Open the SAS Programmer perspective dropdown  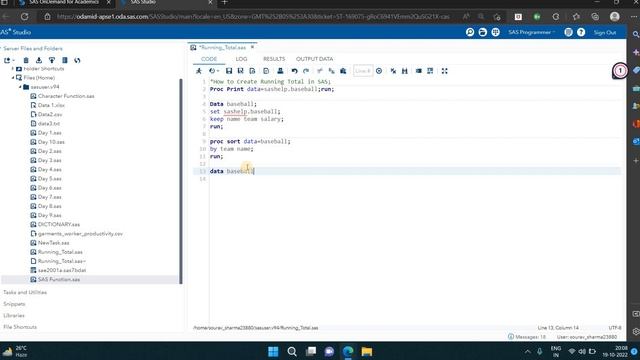click(x=532, y=32)
